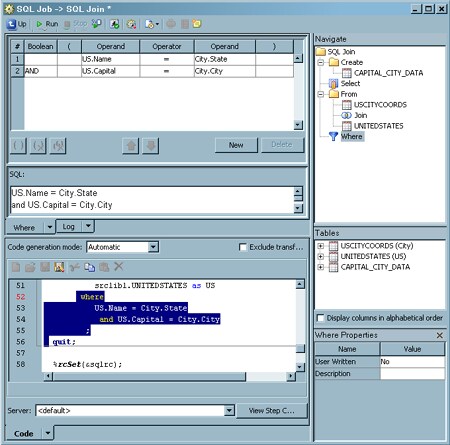Click the New condition button
The image size is (450, 445).
tap(236, 145)
